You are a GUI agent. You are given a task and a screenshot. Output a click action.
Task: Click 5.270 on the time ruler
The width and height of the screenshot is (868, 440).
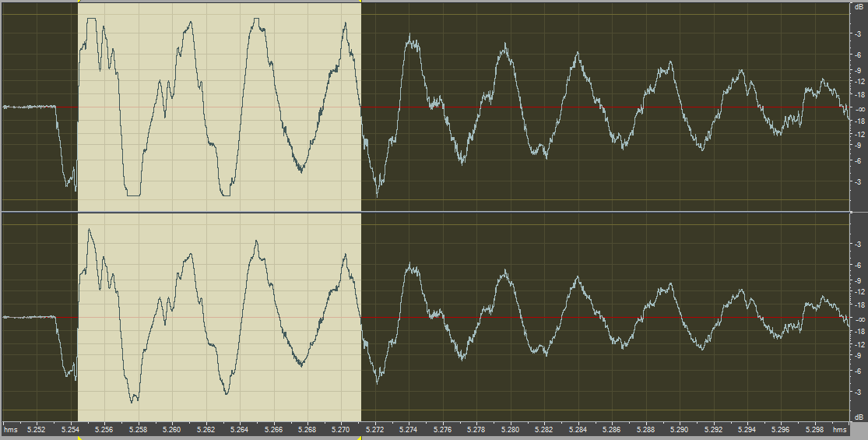click(x=341, y=429)
